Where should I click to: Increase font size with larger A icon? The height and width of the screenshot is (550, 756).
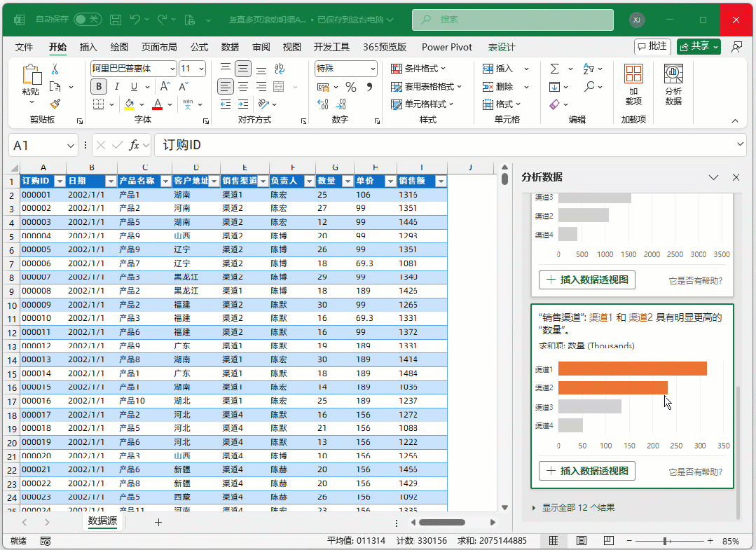pos(165,87)
